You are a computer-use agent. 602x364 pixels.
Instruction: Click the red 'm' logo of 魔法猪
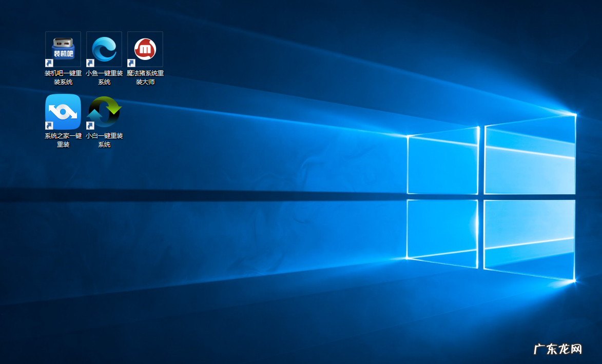pos(145,47)
